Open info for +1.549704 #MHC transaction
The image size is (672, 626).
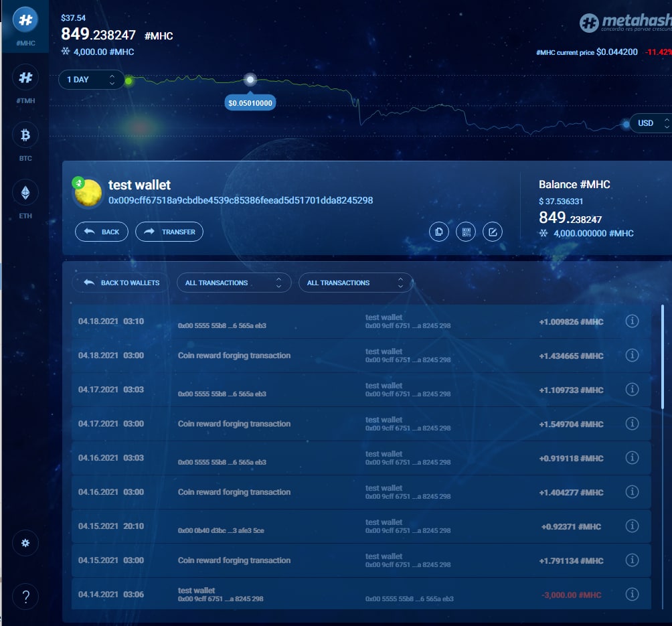[x=632, y=424]
